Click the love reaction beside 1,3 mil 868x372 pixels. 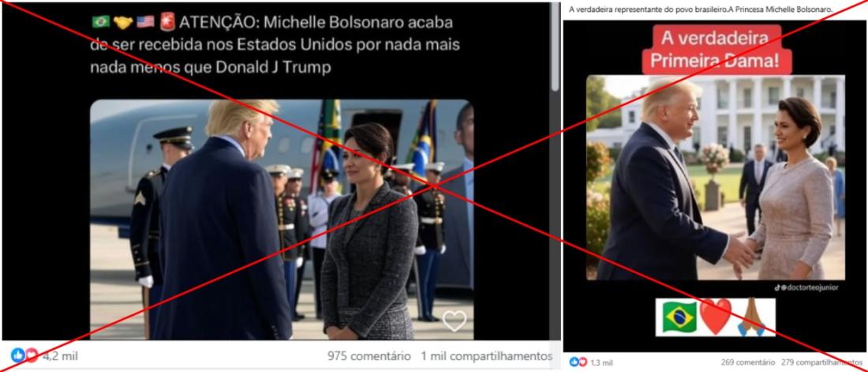(x=582, y=362)
